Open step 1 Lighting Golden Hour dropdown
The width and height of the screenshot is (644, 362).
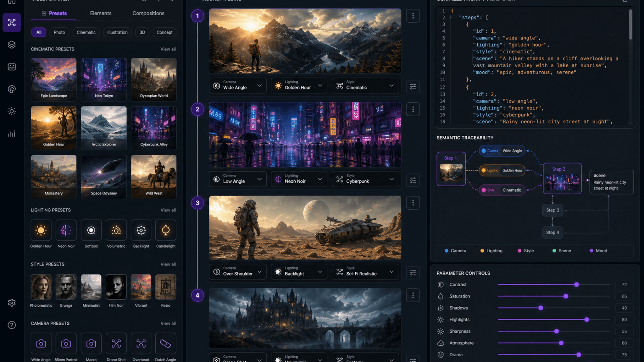coord(299,85)
